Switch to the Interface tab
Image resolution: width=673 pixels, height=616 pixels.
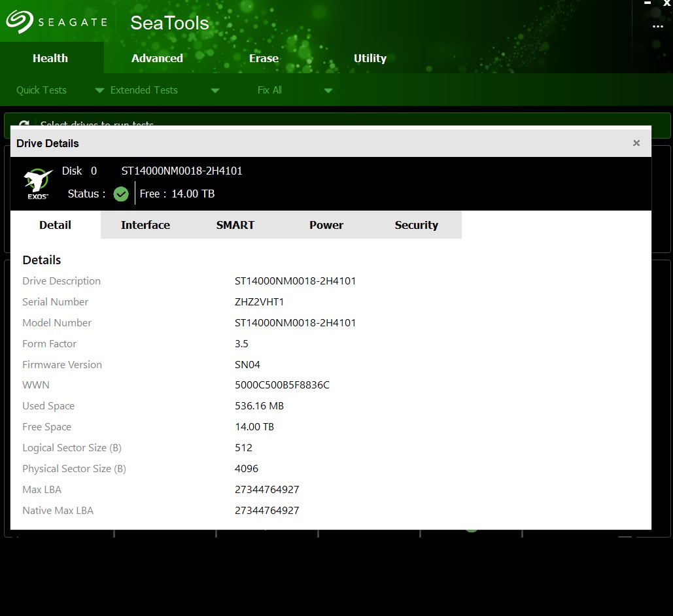[x=145, y=225]
